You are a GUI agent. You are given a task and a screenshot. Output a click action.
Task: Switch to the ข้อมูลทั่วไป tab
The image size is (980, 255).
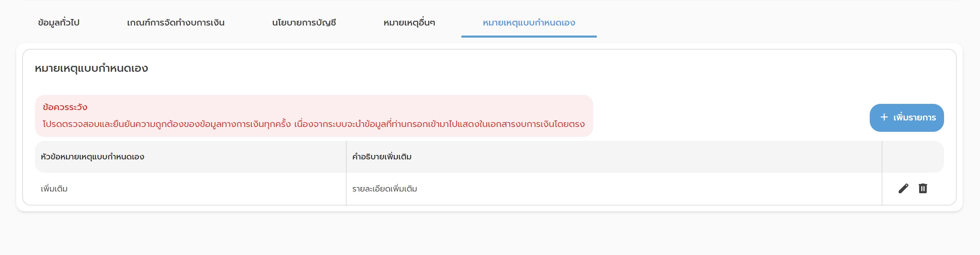pyautogui.click(x=58, y=23)
